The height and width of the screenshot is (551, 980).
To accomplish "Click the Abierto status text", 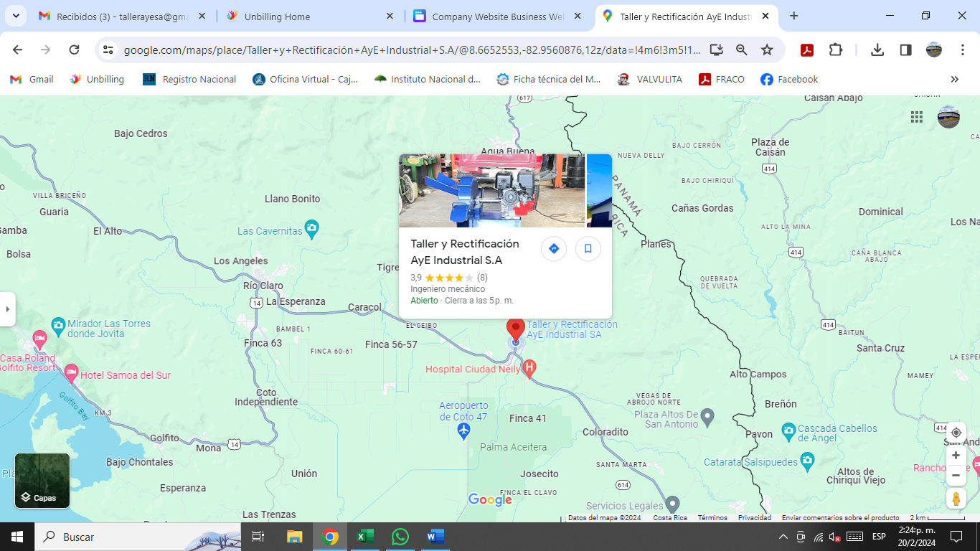I will coord(424,301).
